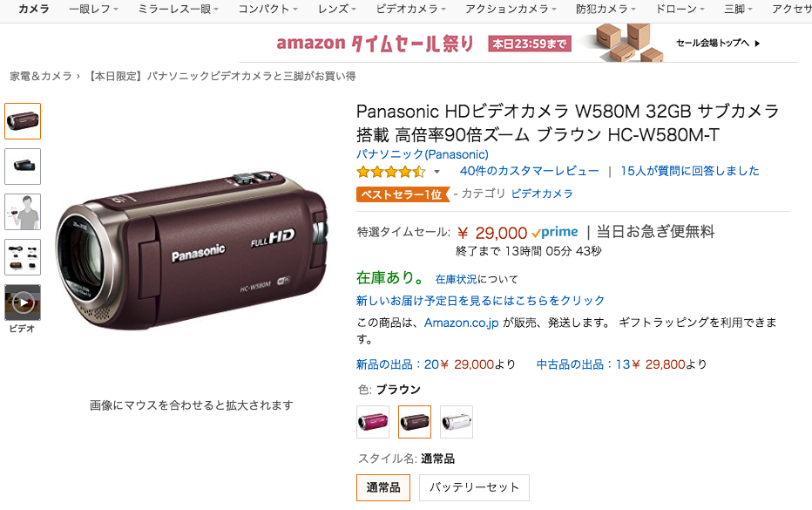
Task: Go to セール会場トップへ link
Action: click(718, 43)
